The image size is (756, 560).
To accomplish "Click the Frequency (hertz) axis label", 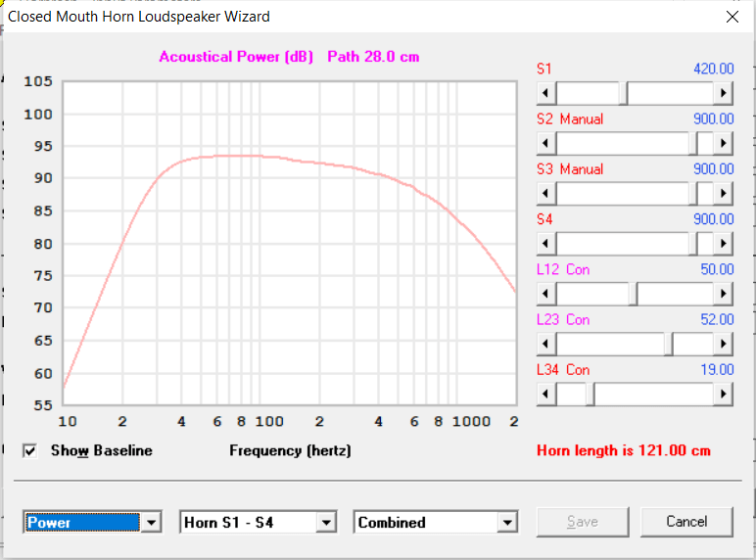I will (290, 450).
